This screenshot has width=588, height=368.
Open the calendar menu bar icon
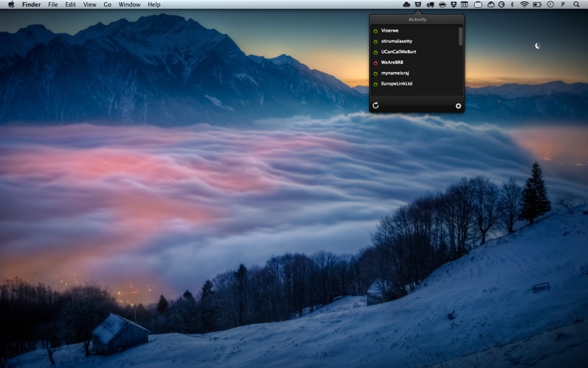coord(465,4)
